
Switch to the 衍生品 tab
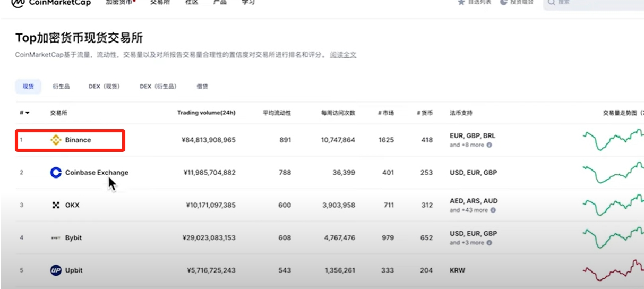61,86
